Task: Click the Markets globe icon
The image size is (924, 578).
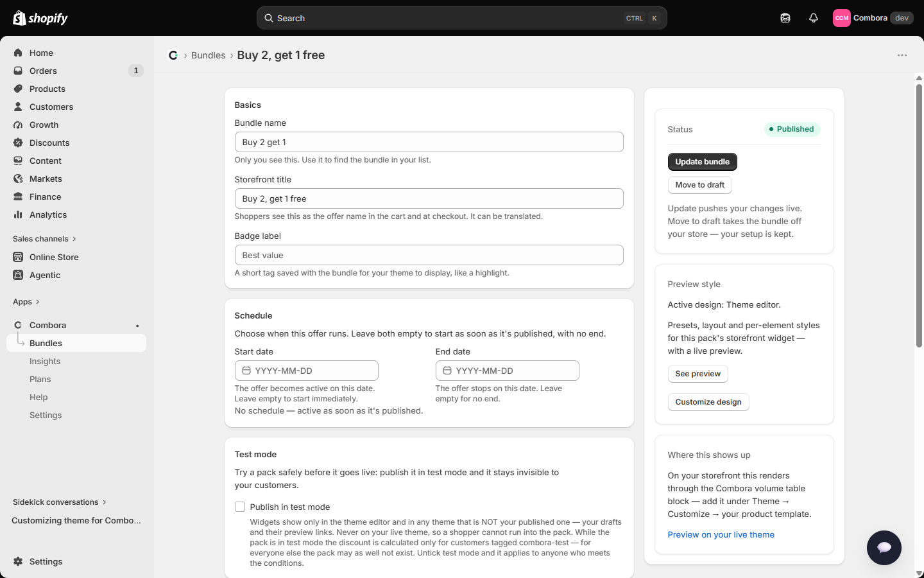Action: (18, 179)
